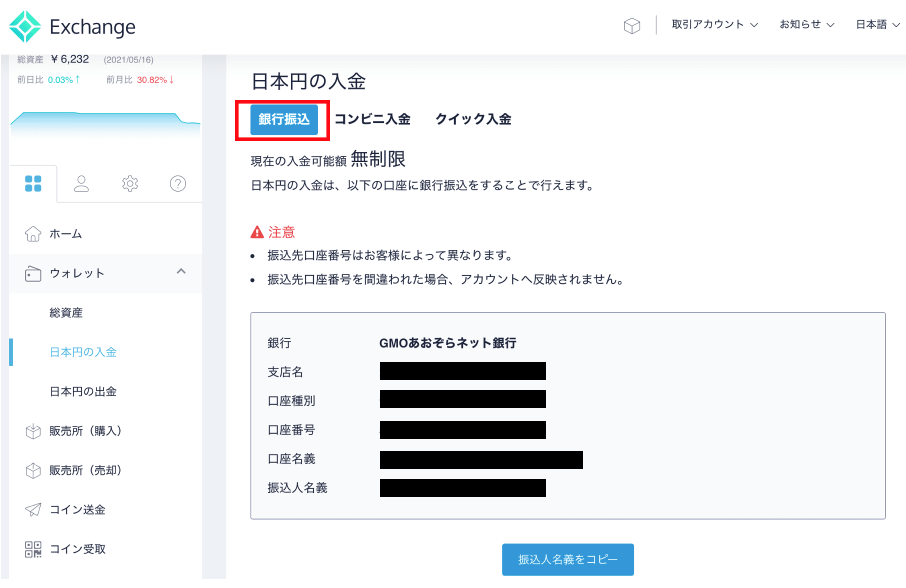
Task: Open the wallet icon next to ウォレット
Action: 33,273
